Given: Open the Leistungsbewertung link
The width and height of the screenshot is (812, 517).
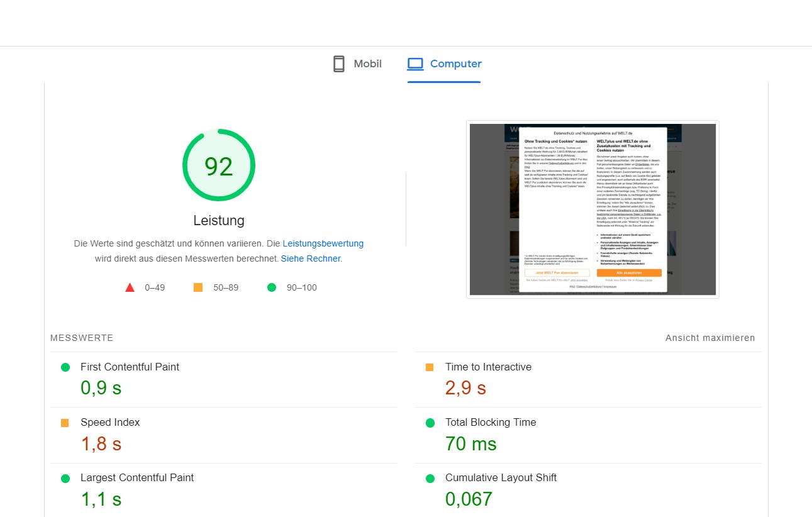Looking at the screenshot, I should click(323, 243).
